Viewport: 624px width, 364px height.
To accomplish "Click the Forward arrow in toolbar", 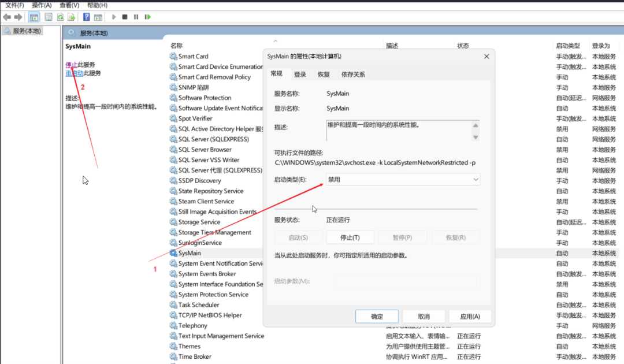I will click(x=18, y=17).
